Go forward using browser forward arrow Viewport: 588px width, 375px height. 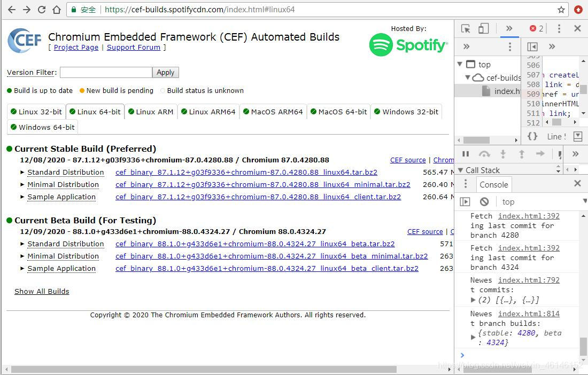point(27,10)
